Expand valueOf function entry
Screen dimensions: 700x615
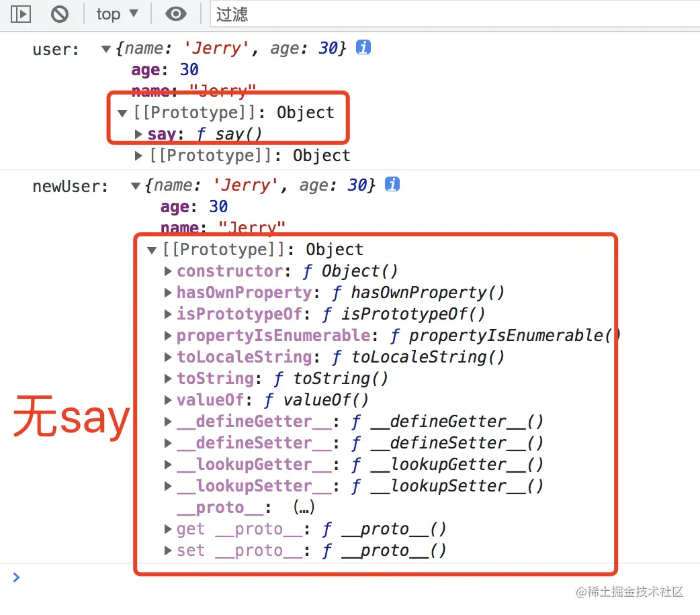[x=168, y=400]
